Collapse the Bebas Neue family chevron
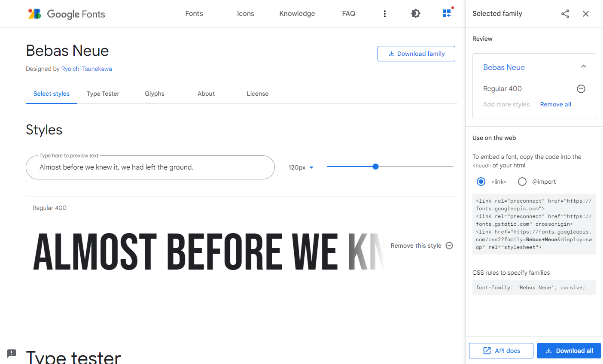This screenshot has height=364, width=603. point(584,66)
